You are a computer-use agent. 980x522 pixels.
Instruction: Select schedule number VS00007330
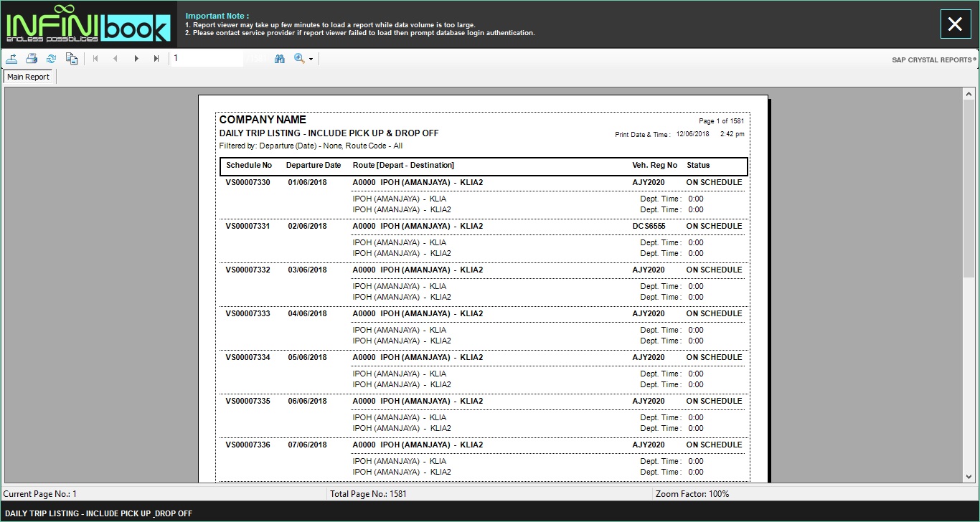point(248,183)
